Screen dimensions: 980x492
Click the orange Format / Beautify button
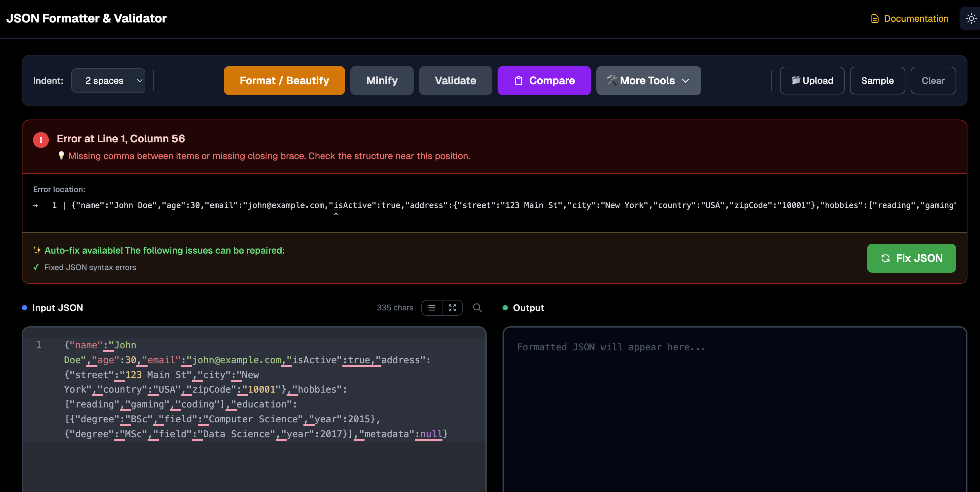(x=284, y=80)
